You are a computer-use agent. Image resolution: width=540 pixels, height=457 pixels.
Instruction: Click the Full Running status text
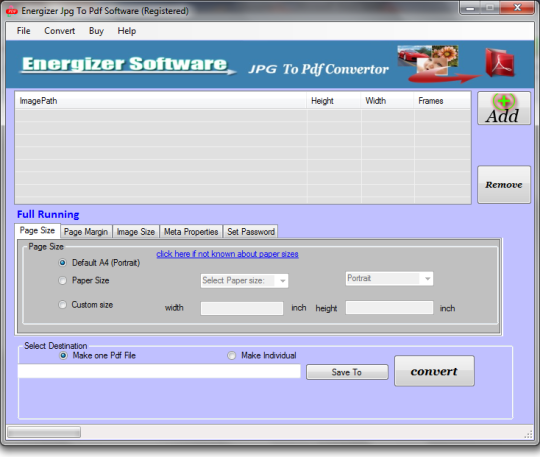48,215
